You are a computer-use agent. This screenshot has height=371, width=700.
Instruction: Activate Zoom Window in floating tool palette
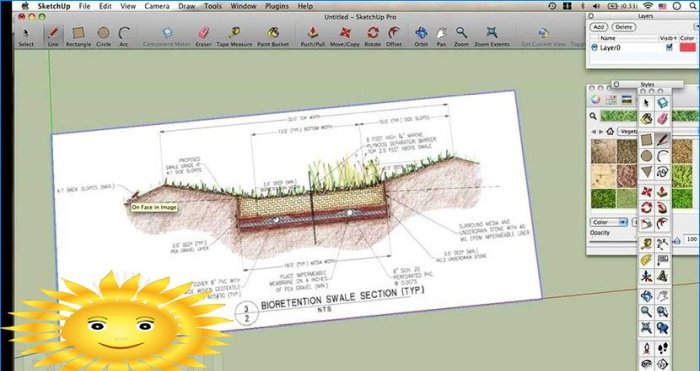(662, 312)
